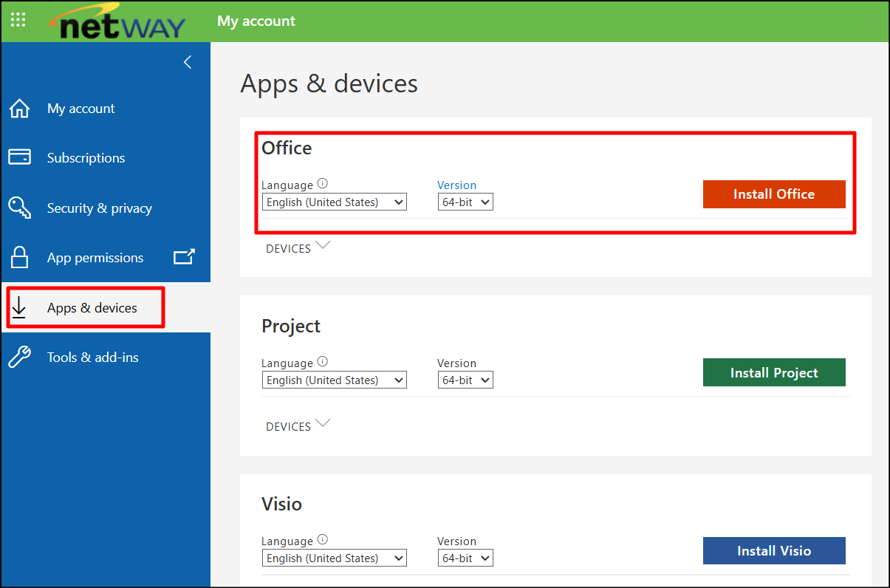The image size is (890, 588).
Task: Click the Install Visio button
Action: tap(773, 551)
